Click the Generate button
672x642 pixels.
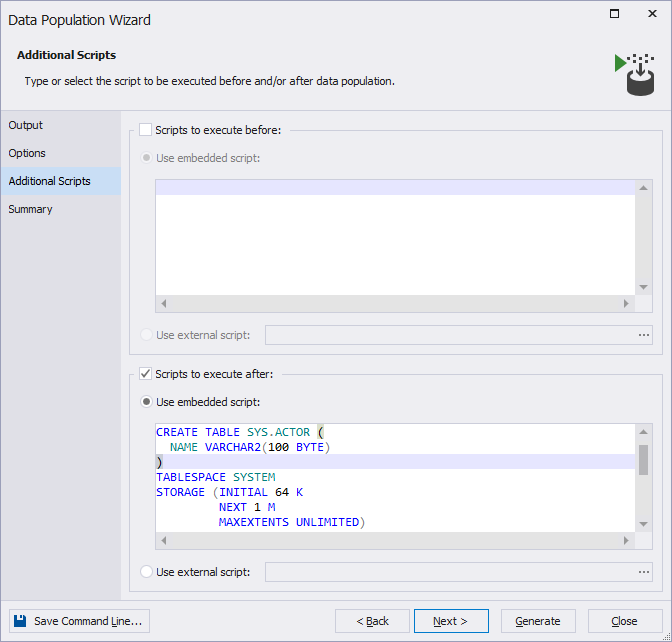[x=538, y=621]
